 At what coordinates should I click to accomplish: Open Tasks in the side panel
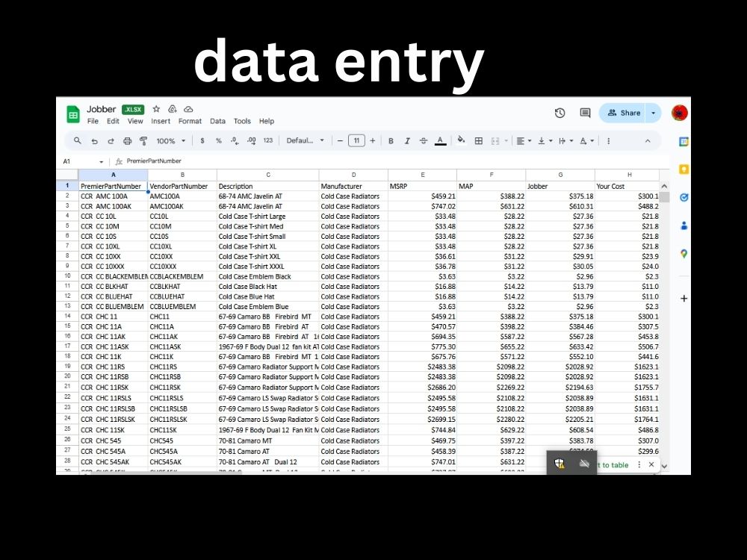684,197
